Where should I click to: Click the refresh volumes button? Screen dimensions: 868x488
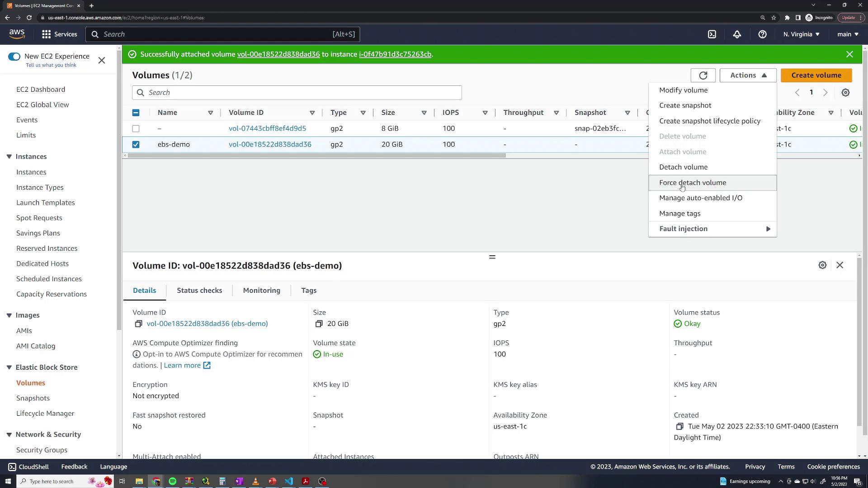(703, 75)
